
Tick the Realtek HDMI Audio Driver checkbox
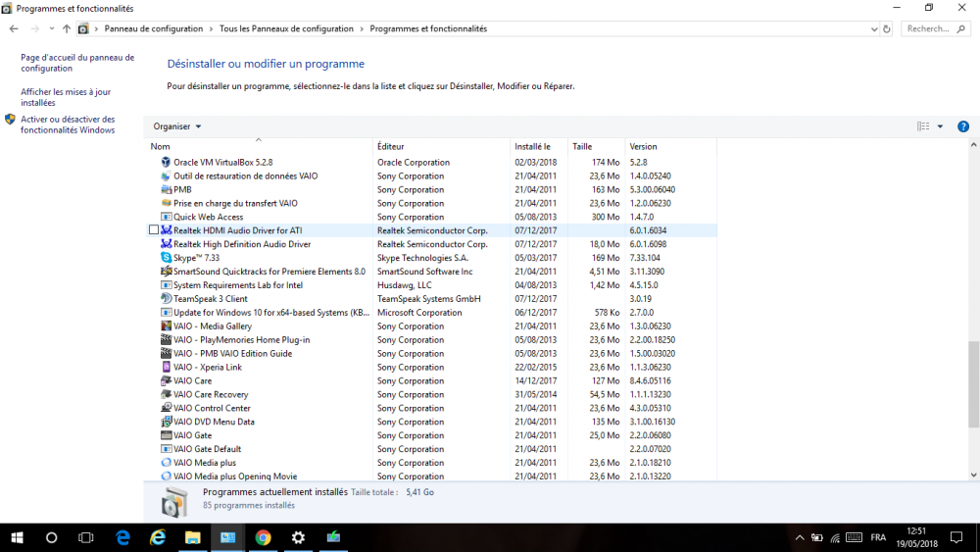click(x=154, y=230)
